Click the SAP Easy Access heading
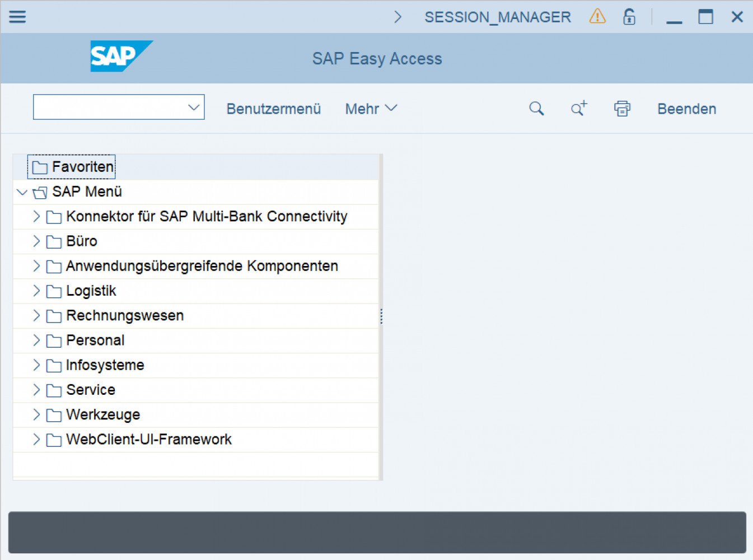Viewport: 753px width, 560px height. click(377, 58)
